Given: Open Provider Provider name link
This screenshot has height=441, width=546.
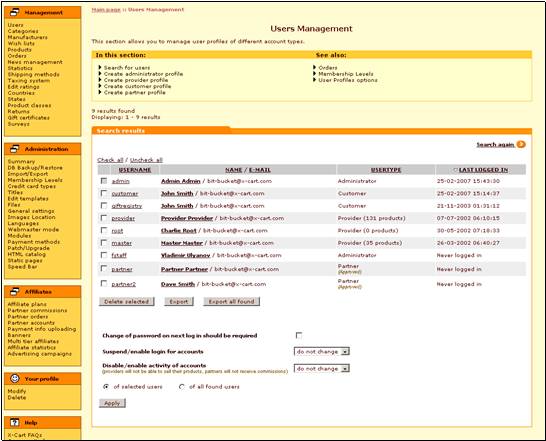Looking at the screenshot, I should tap(187, 218).
